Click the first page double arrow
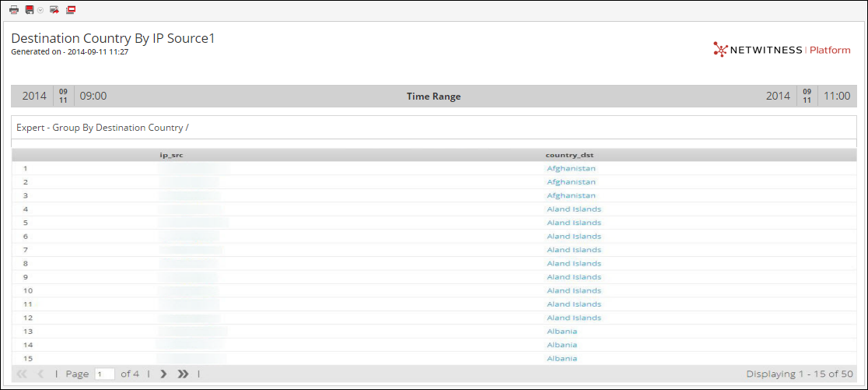The width and height of the screenshot is (868, 390). (22, 374)
